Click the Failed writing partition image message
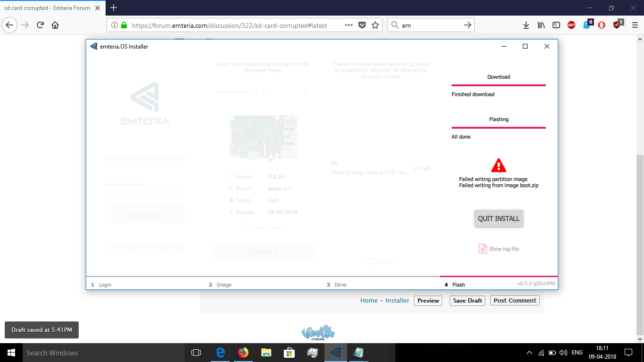 point(493,179)
